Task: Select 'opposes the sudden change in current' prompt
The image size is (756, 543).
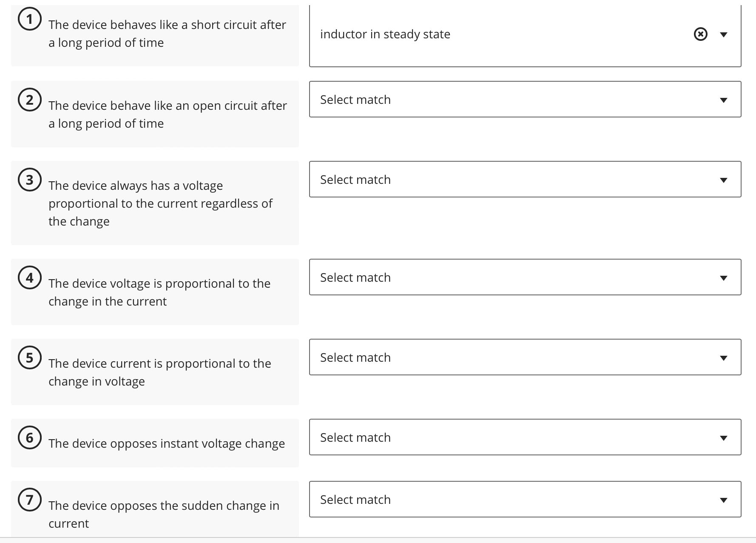Action: pyautogui.click(x=164, y=514)
